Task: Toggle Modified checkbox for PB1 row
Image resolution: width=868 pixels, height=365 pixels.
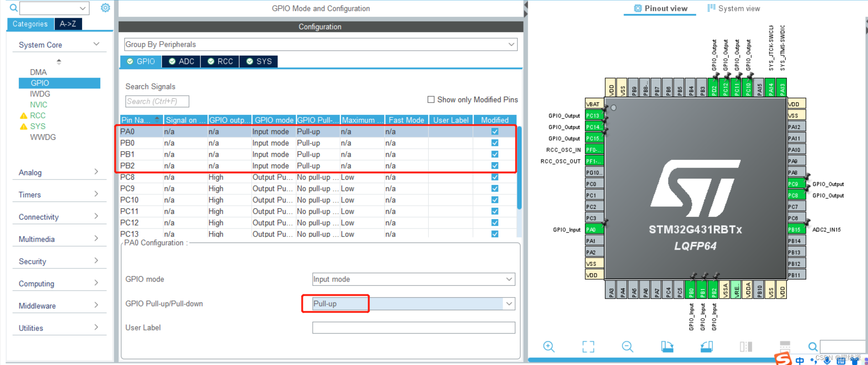Action: click(x=495, y=154)
